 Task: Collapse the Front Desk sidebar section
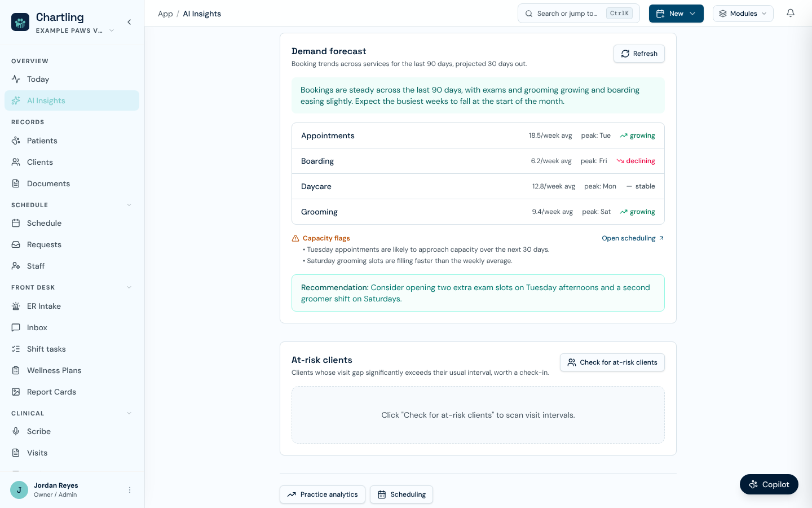(x=129, y=287)
